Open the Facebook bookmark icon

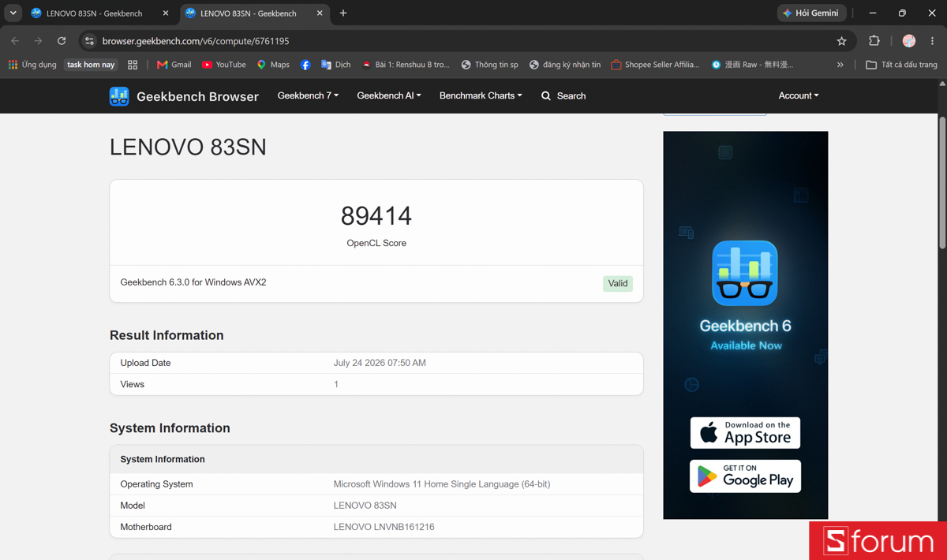pos(305,65)
